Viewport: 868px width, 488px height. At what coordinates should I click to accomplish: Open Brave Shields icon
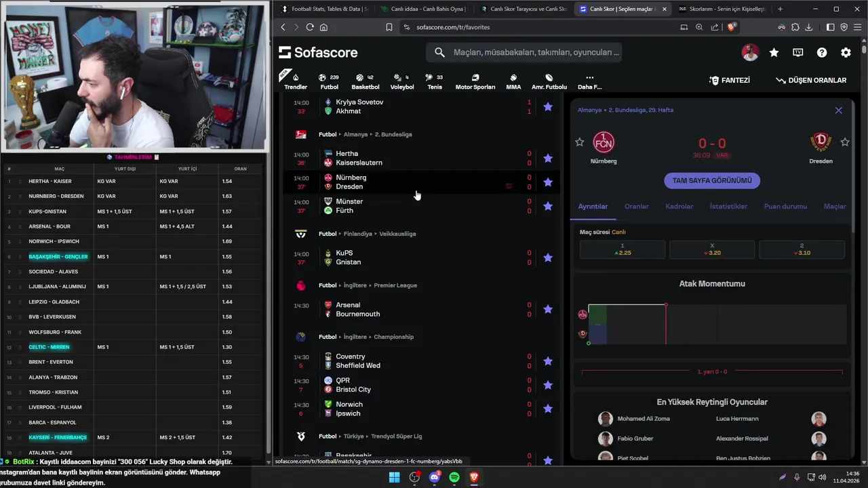732,27
